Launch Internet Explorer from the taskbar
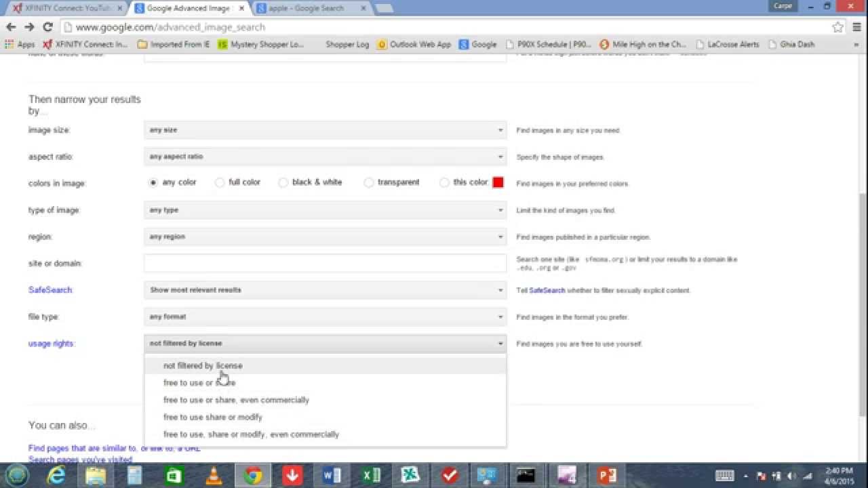Image resolution: width=868 pixels, height=488 pixels. click(56, 476)
